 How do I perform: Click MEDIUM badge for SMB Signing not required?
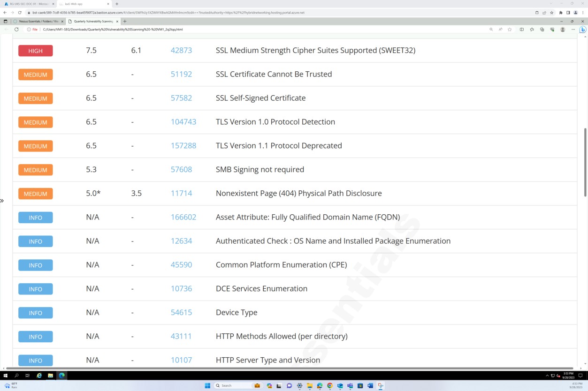click(x=36, y=170)
